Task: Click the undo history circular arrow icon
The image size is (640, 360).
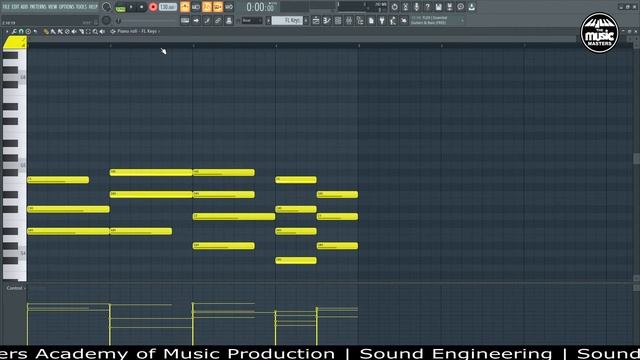Action: [394, 7]
